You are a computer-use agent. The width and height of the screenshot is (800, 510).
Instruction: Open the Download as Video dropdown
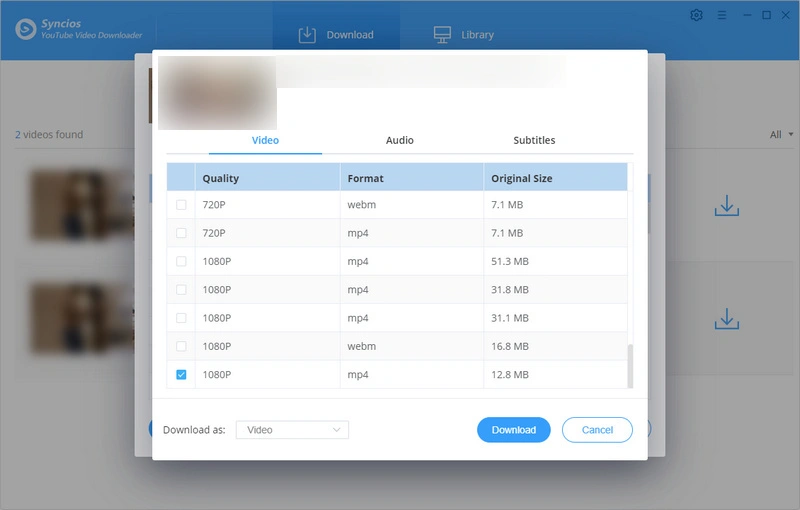pyautogui.click(x=293, y=430)
